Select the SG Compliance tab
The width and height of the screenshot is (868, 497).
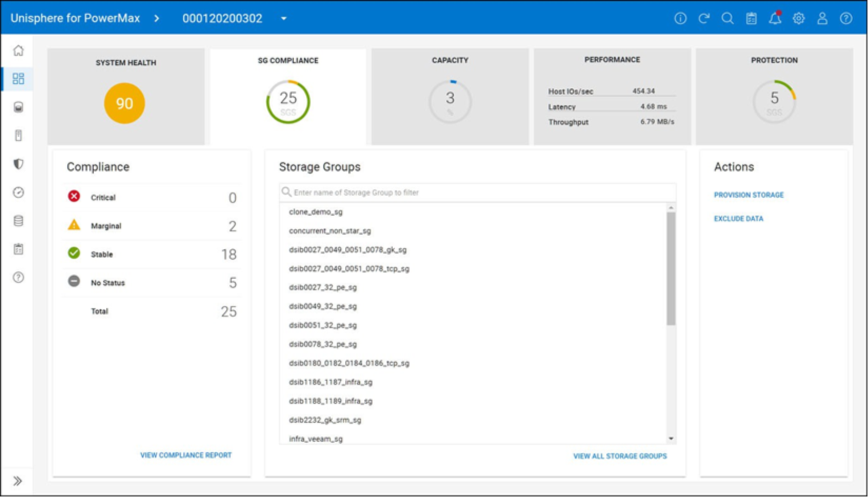coord(288,97)
